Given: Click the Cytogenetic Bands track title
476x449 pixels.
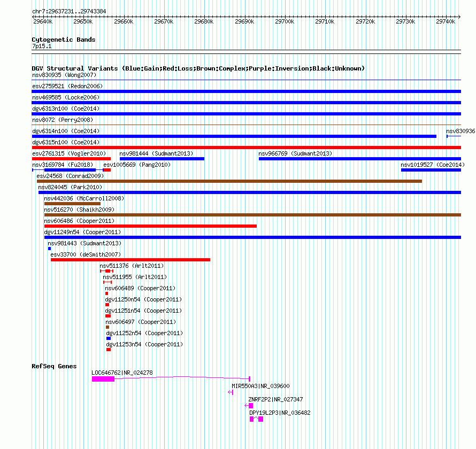Looking at the screenshot, I should (64, 40).
